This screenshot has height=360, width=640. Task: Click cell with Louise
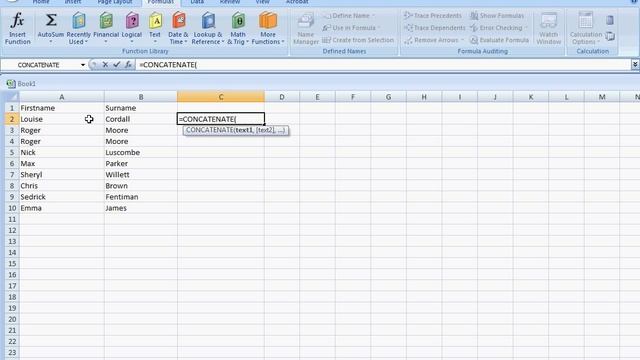click(62, 119)
